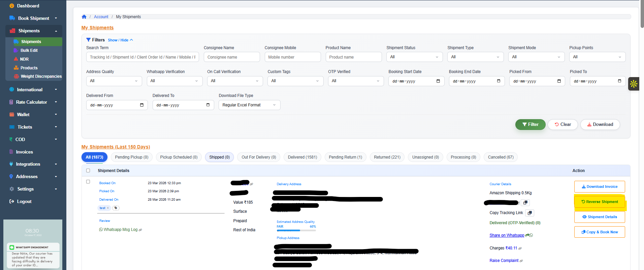Click the Dashboard icon in sidebar
This screenshot has width=644, height=270.
coord(12,6)
